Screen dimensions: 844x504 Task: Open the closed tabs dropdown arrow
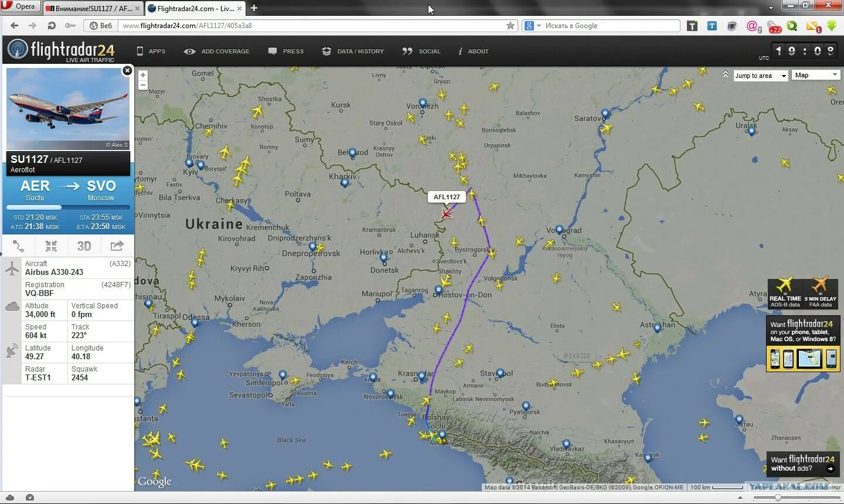(771, 8)
